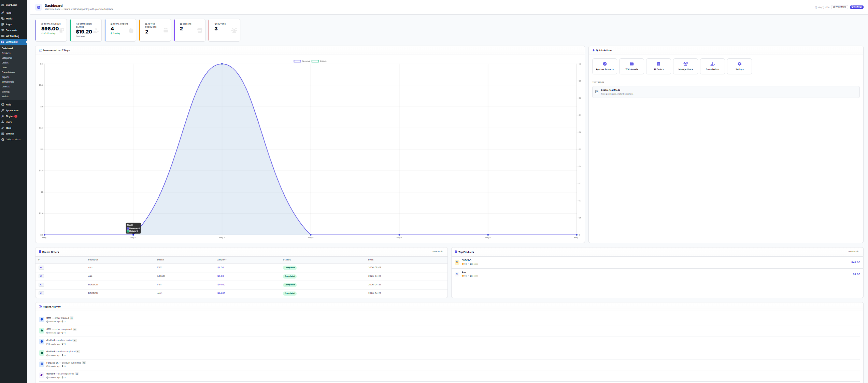Viewport: 868px width, 383px height.
Task: Click the Plugins plug icon
Action: click(3, 116)
